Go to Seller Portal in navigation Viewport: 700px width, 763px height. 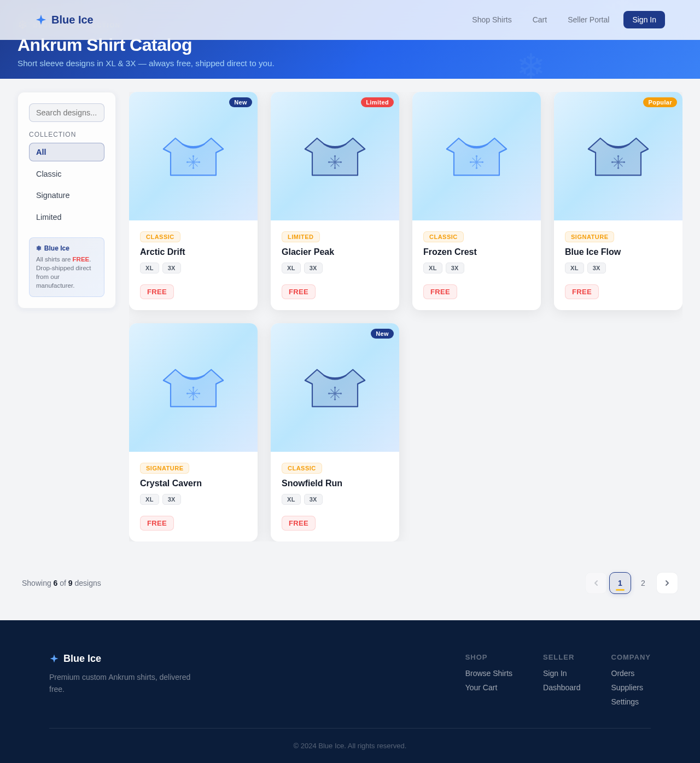(588, 20)
